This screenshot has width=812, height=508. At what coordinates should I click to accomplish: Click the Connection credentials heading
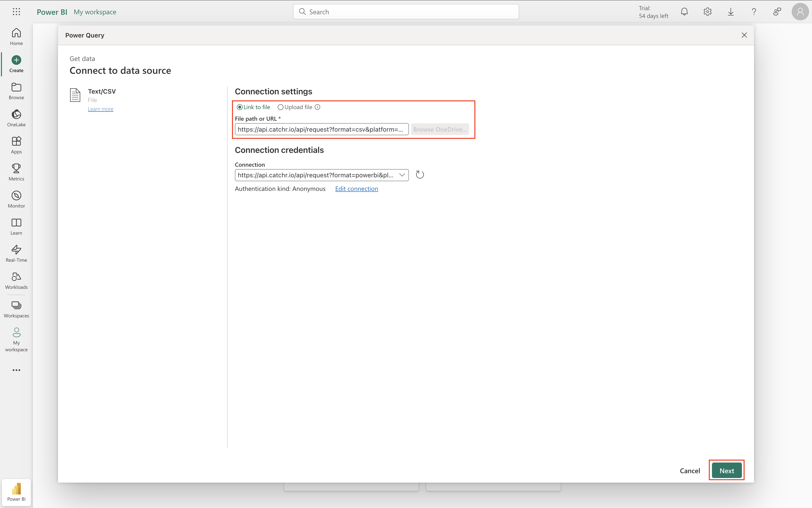pyautogui.click(x=279, y=150)
